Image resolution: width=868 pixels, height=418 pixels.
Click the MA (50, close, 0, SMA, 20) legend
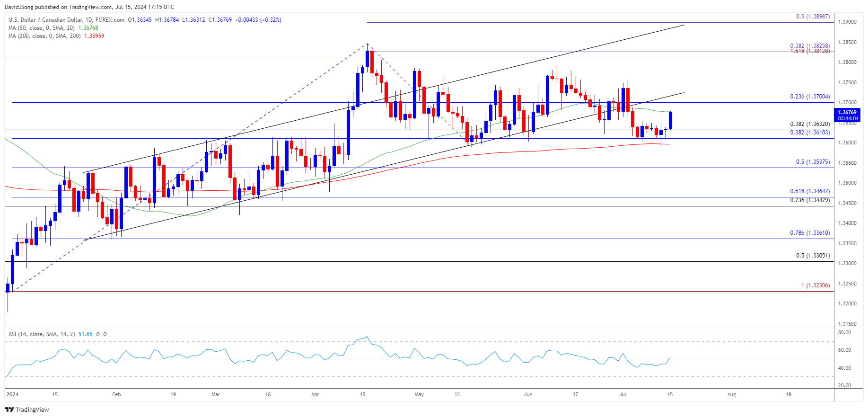tap(42, 28)
